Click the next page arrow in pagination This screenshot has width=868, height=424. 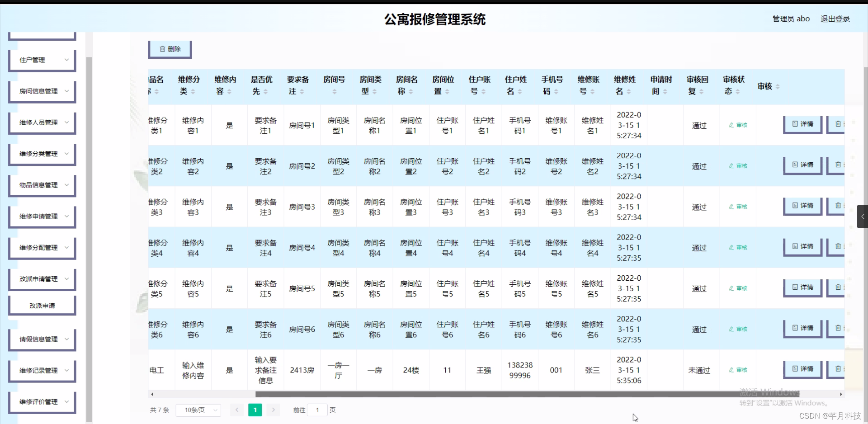tap(273, 410)
